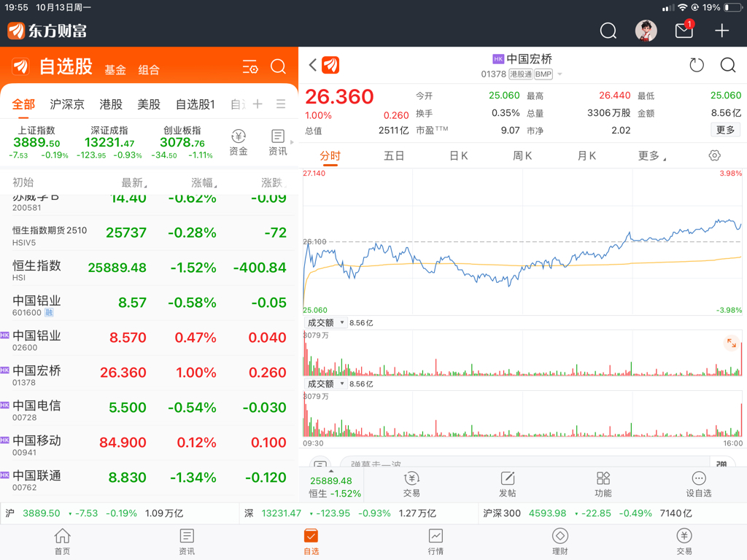Tap the 初始 sort header

click(x=23, y=182)
